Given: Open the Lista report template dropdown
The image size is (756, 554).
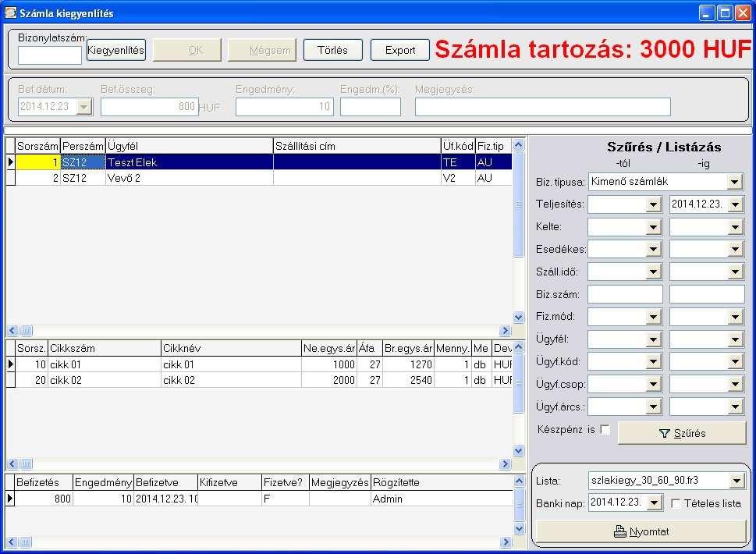Looking at the screenshot, I should 736,481.
